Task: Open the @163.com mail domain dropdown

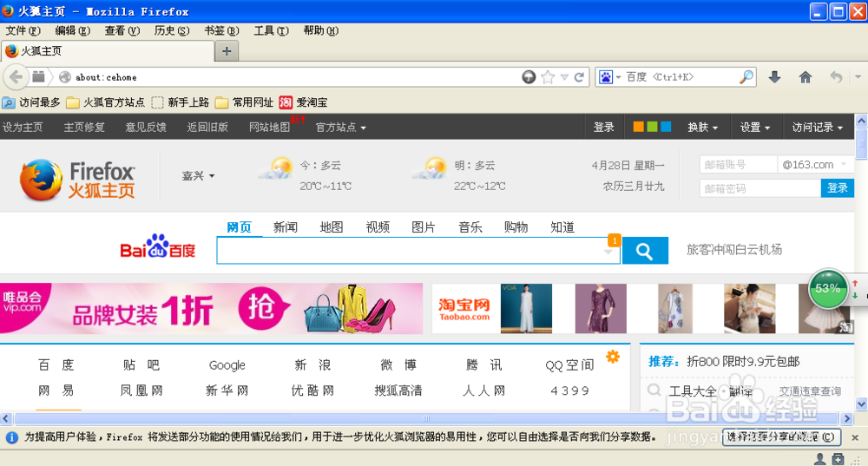Action: click(x=814, y=164)
